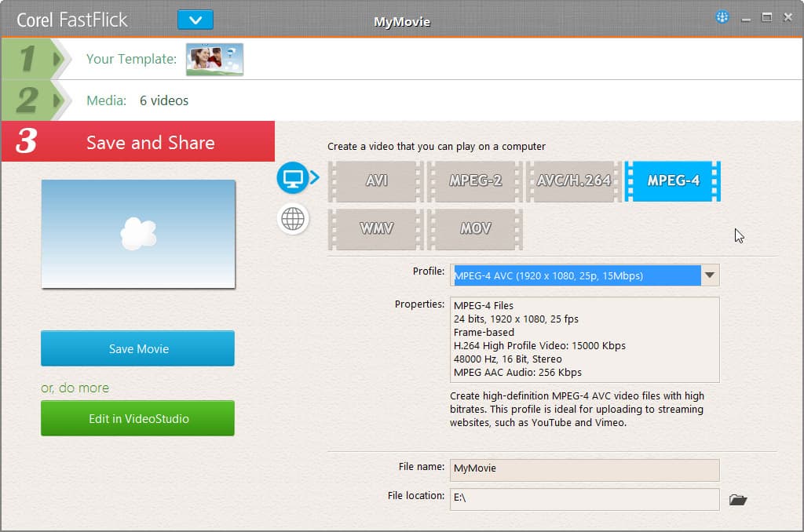Click the File name field MyMovie
804x532 pixels.
point(584,469)
